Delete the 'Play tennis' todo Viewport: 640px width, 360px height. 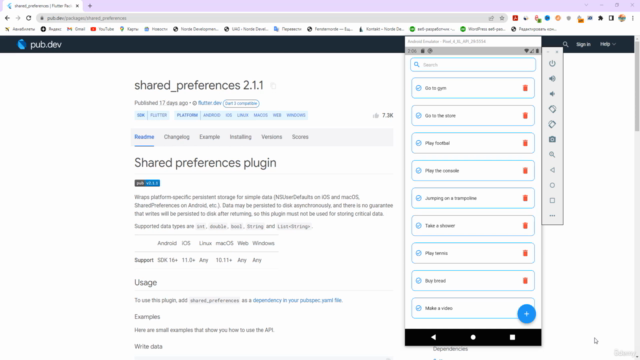(x=525, y=253)
